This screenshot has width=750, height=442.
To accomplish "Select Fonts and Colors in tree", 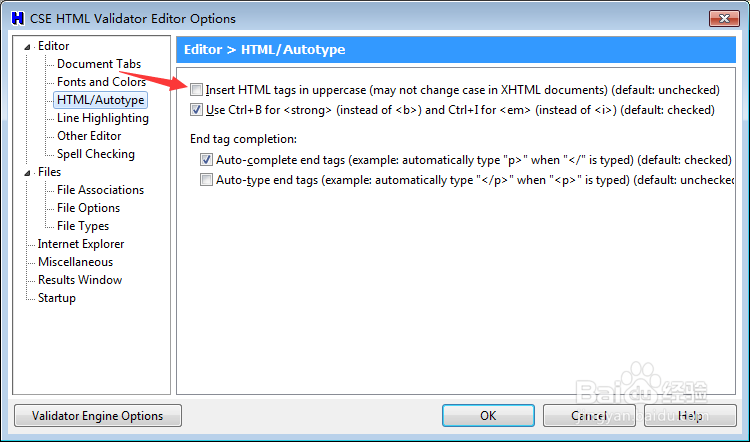I will pyautogui.click(x=101, y=82).
